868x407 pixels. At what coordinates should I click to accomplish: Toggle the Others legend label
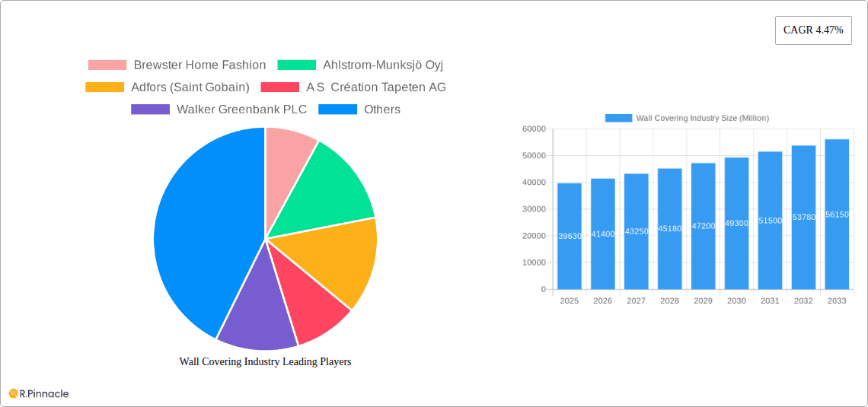point(381,110)
